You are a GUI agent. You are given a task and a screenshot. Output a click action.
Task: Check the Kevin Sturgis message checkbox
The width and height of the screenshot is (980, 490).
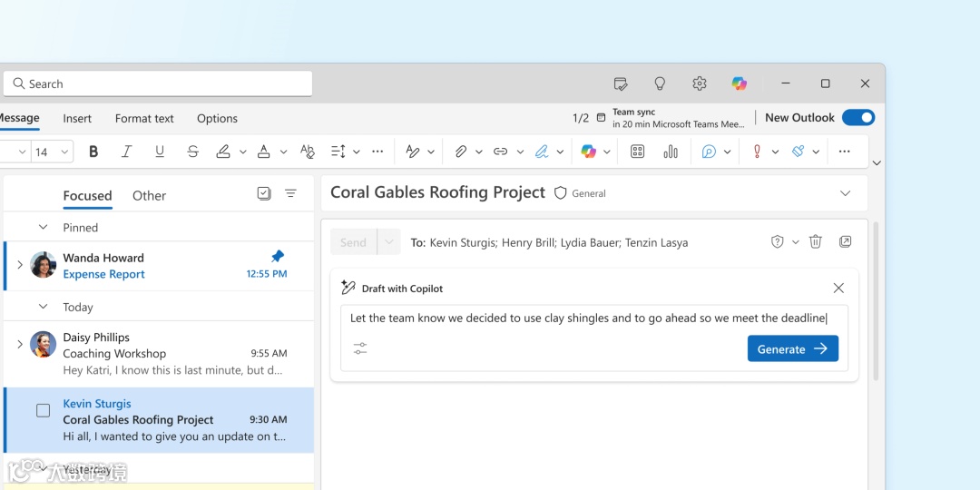click(x=44, y=411)
